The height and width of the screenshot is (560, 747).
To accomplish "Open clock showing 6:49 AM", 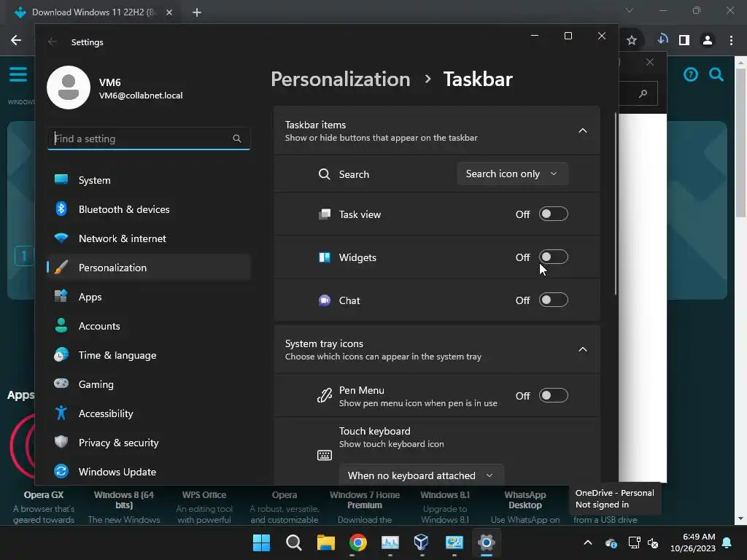I will point(693,542).
